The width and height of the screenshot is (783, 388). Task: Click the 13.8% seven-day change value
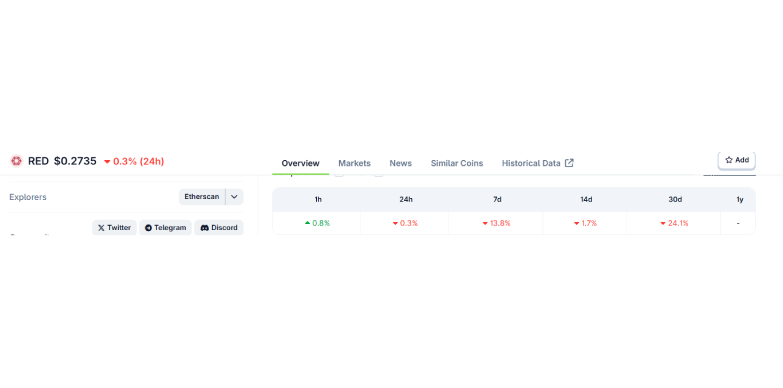click(x=496, y=223)
